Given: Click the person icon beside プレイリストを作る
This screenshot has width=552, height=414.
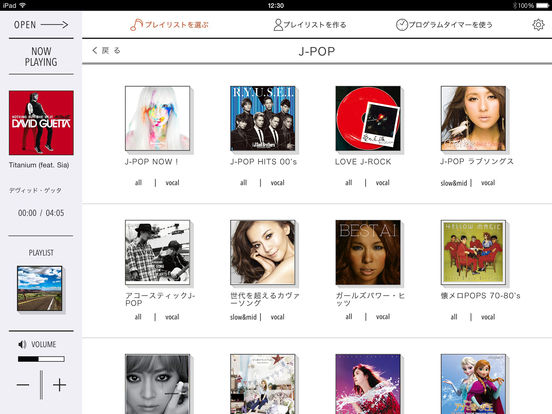Looking at the screenshot, I should click(278, 25).
